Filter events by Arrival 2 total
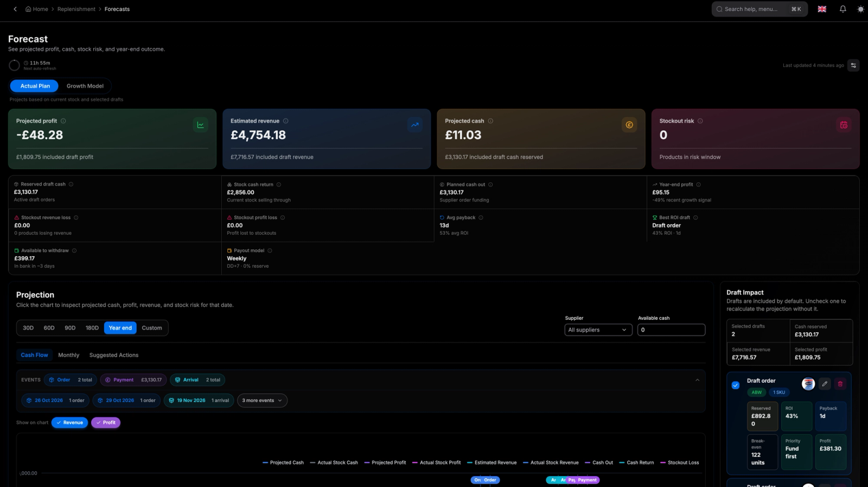The image size is (868, 487). tap(197, 380)
